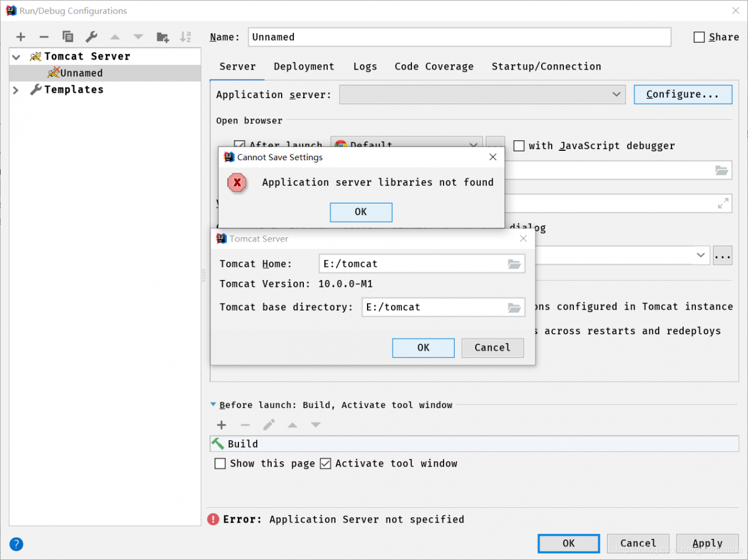Close the Tomcat Server dialog
The image size is (748, 560).
pos(523,238)
